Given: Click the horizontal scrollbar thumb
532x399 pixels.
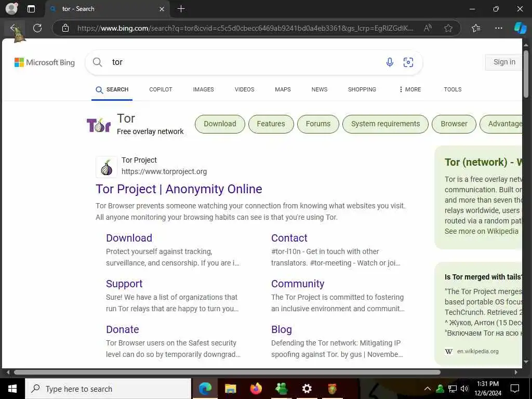Looking at the screenshot, I should [227, 372].
